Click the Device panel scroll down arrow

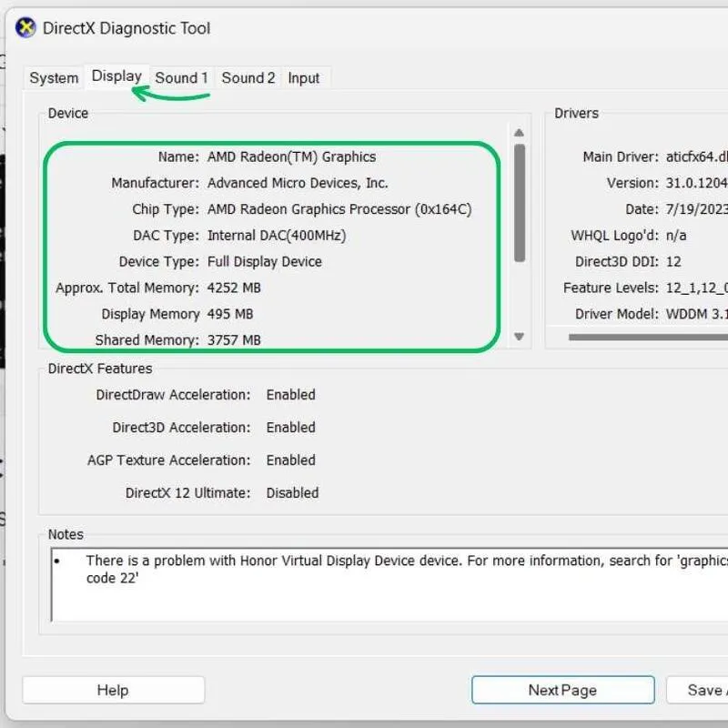coord(520,337)
